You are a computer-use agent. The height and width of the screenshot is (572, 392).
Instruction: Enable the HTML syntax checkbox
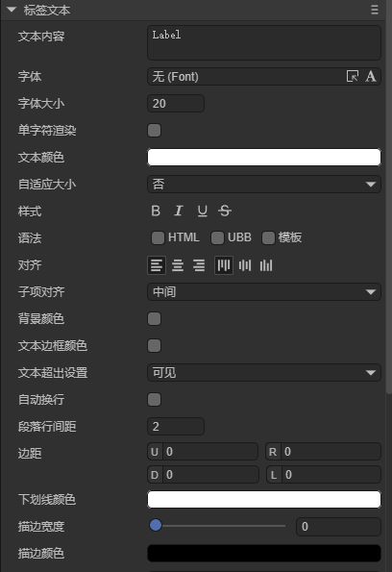click(x=158, y=237)
